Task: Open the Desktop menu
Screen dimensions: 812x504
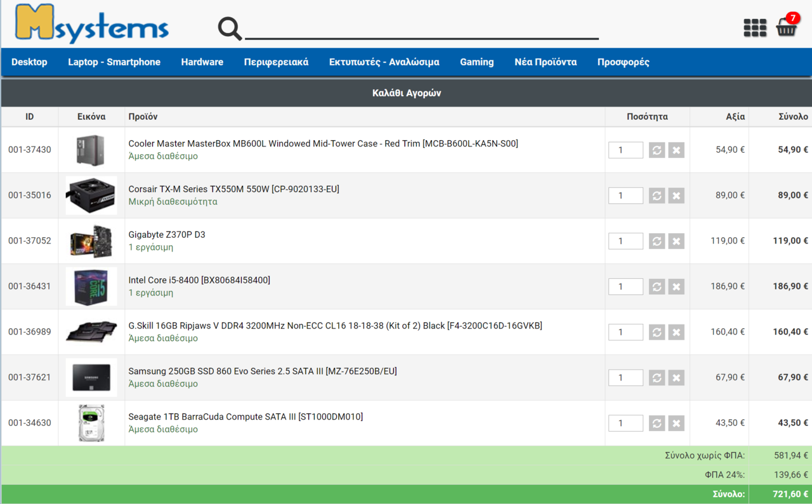Action: (29, 62)
